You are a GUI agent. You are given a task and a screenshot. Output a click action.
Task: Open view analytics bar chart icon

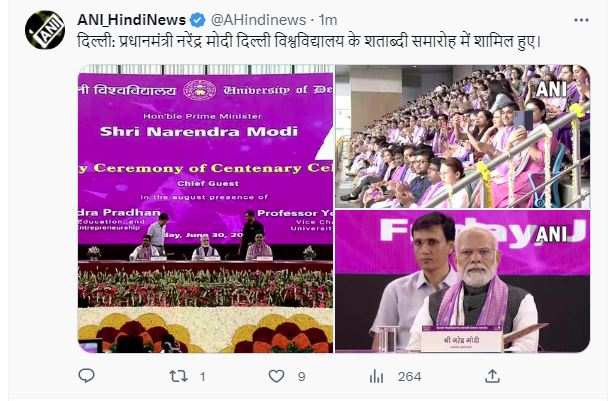(x=376, y=377)
